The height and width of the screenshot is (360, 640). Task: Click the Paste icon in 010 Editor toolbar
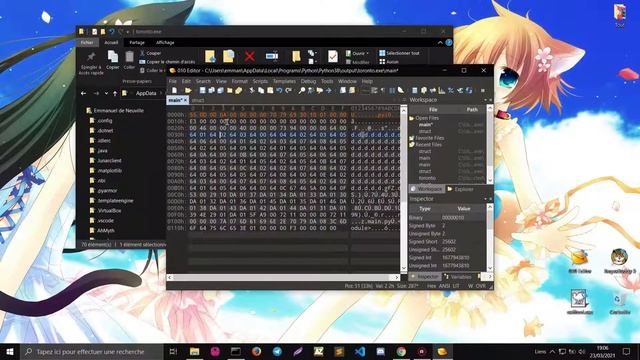(x=270, y=90)
